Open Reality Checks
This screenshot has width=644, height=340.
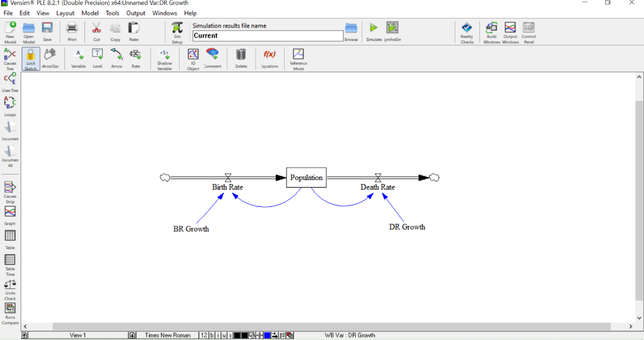pyautogui.click(x=467, y=32)
